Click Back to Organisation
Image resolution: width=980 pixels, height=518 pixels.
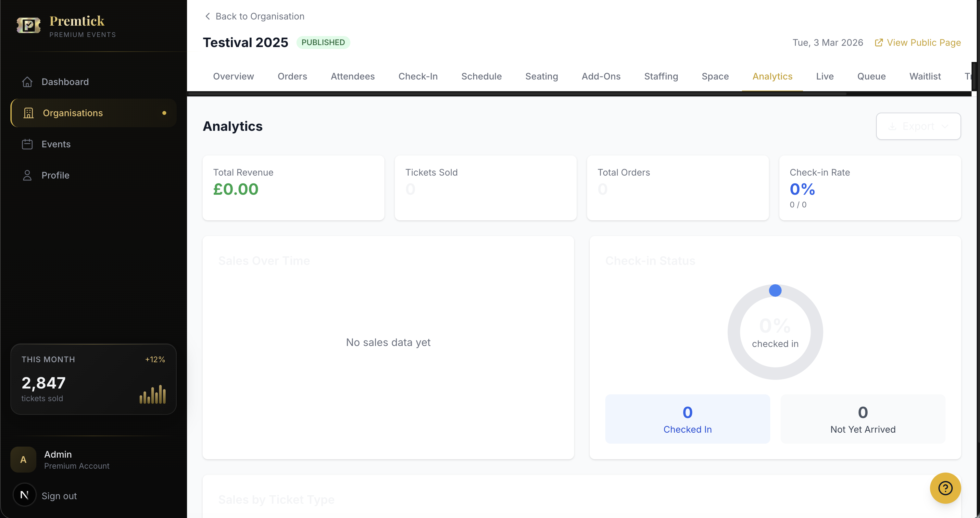pyautogui.click(x=260, y=16)
